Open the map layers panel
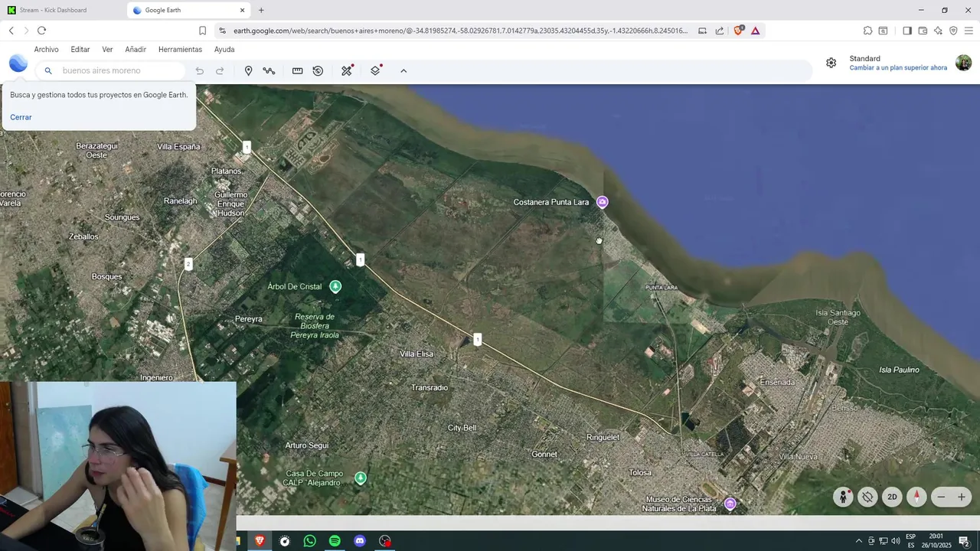The height and width of the screenshot is (551, 980). (375, 70)
